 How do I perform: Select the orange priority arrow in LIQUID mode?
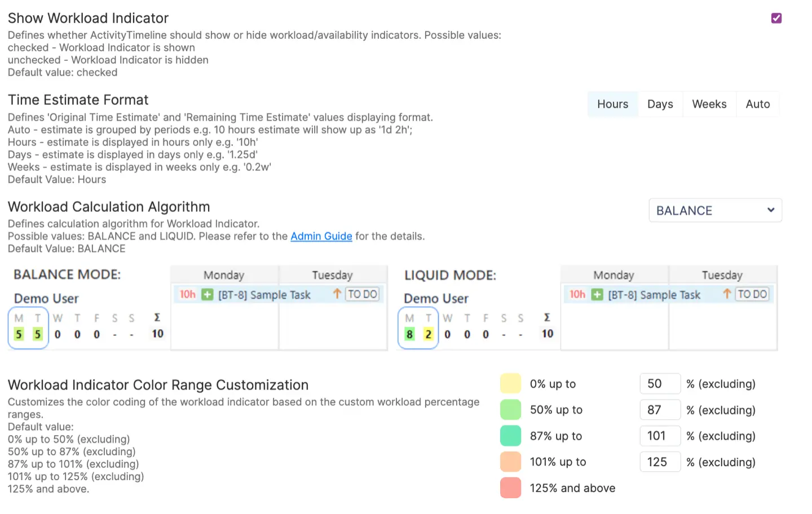726,294
